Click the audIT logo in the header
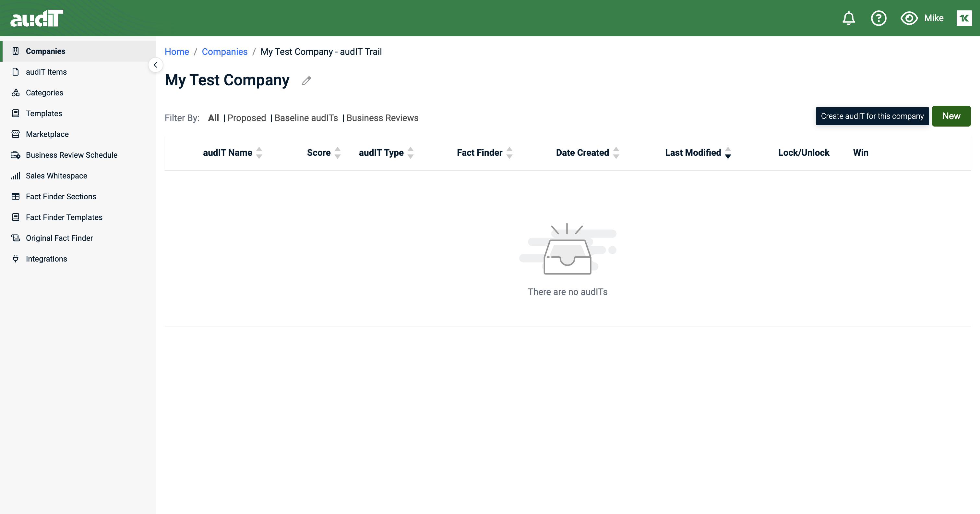This screenshot has height=514, width=980. click(x=37, y=18)
